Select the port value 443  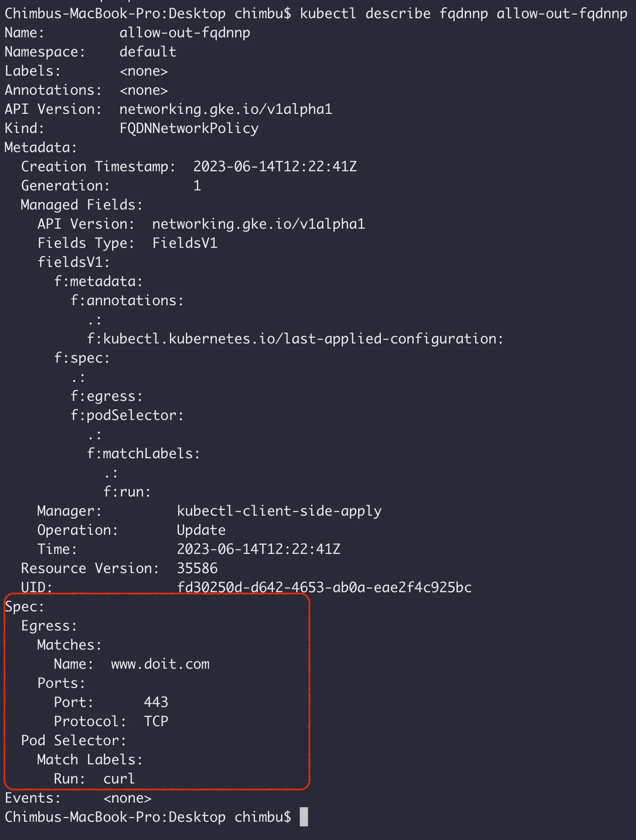click(x=156, y=702)
